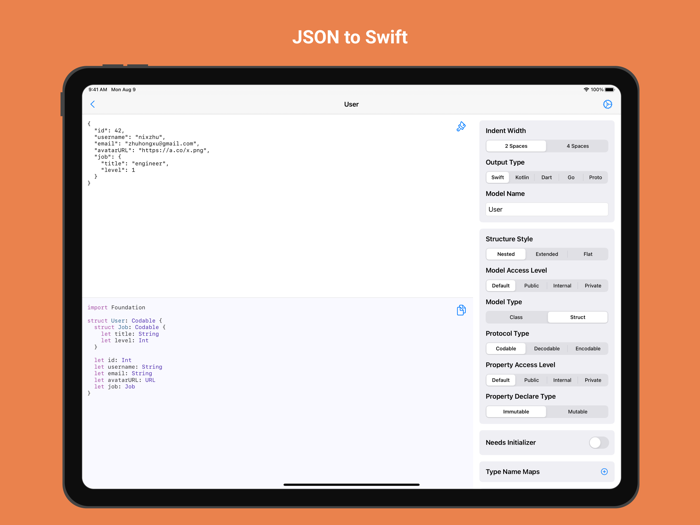Add a Type Name Map with plus icon
700x525 pixels.
coord(604,471)
